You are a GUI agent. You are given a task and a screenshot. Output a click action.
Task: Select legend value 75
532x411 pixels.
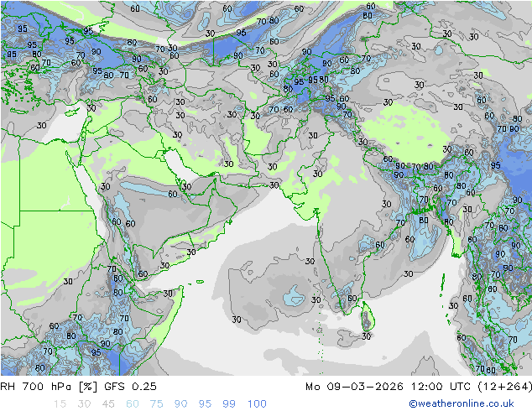click(x=156, y=404)
